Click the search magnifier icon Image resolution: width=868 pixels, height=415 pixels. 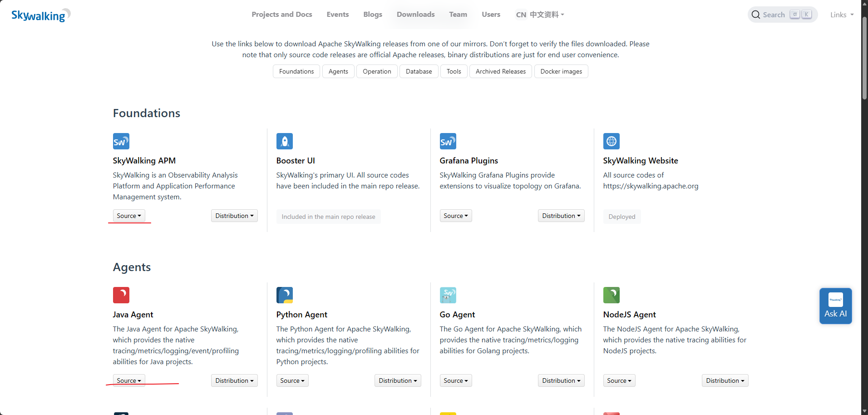click(756, 15)
